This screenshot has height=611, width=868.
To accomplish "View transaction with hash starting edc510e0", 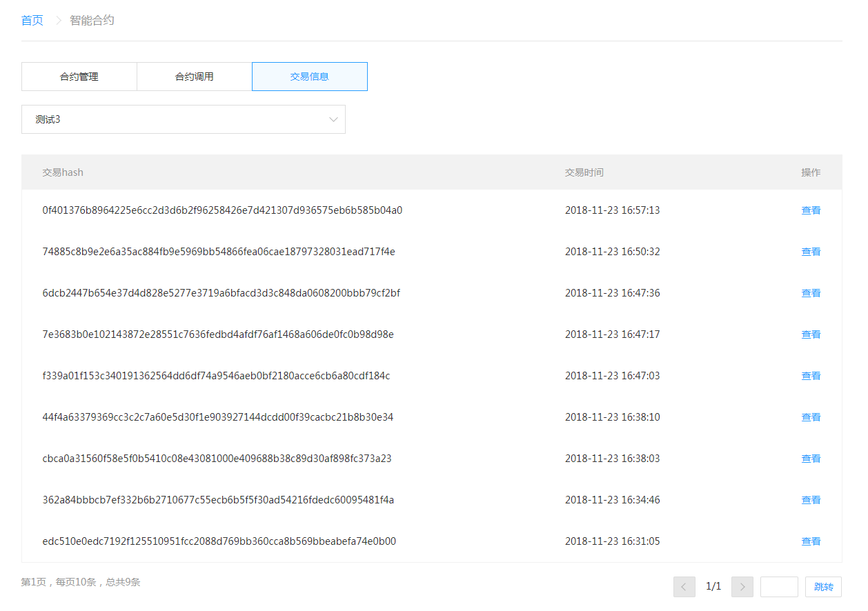I will click(811, 541).
